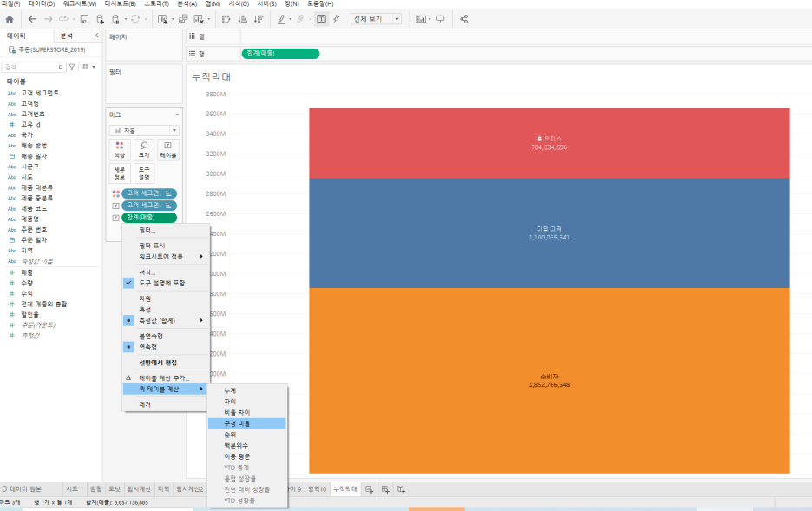Click the undo back arrow

32,19
